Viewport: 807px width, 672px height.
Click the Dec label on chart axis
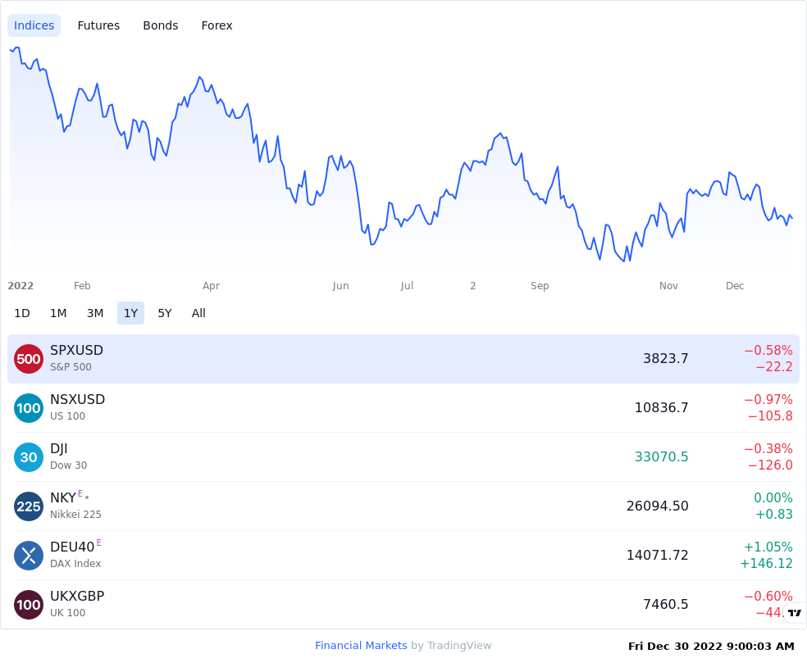(735, 286)
